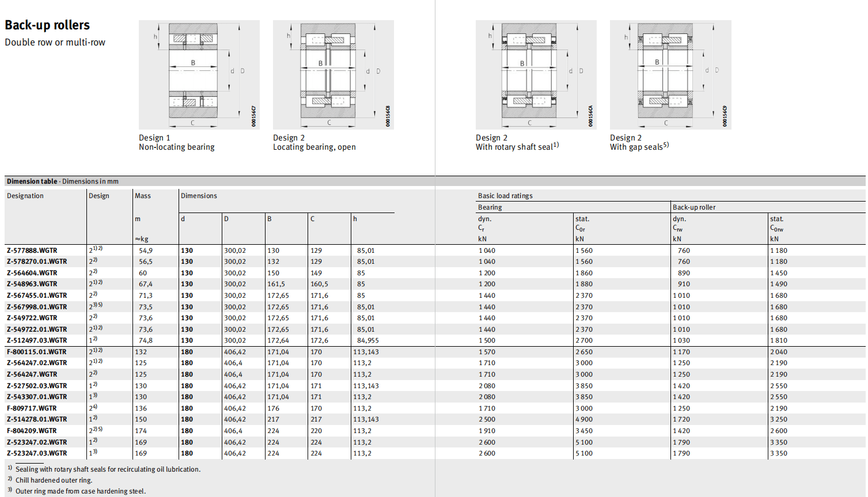Screen dimensions: 868x497
Task: Select the rotary shaft seal bearing diagram
Action: 536,74
